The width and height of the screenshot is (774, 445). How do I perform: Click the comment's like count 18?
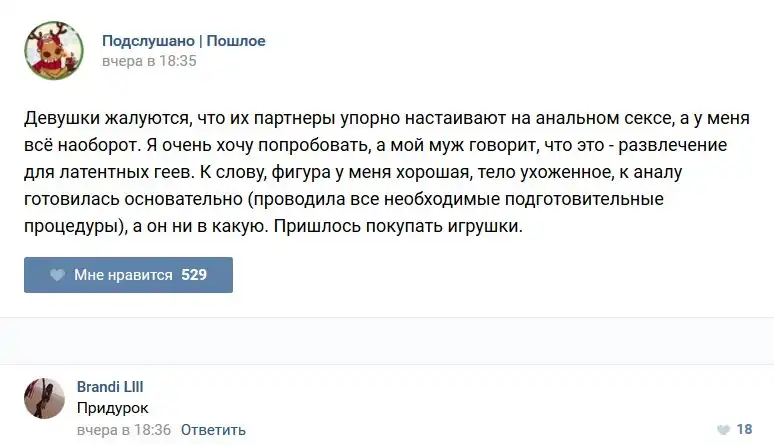coord(744,429)
